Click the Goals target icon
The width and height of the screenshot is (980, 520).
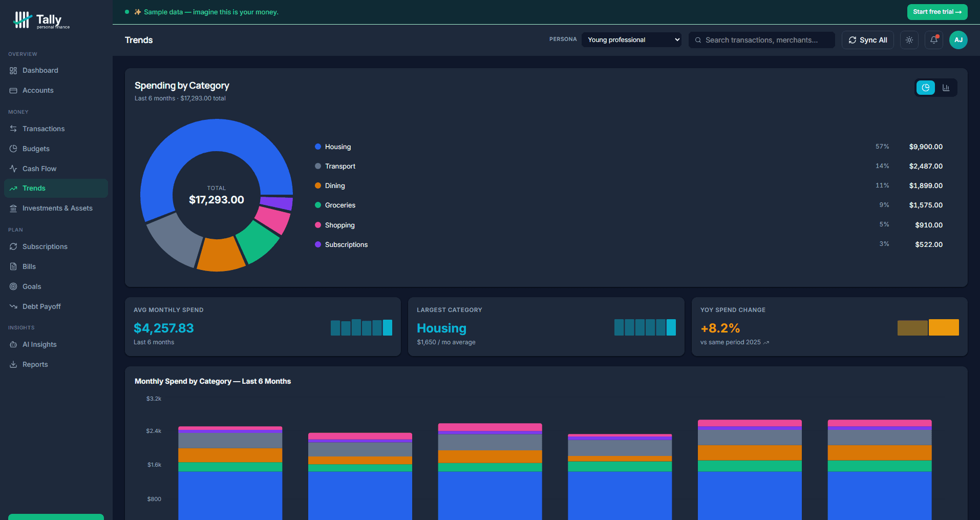tap(13, 286)
